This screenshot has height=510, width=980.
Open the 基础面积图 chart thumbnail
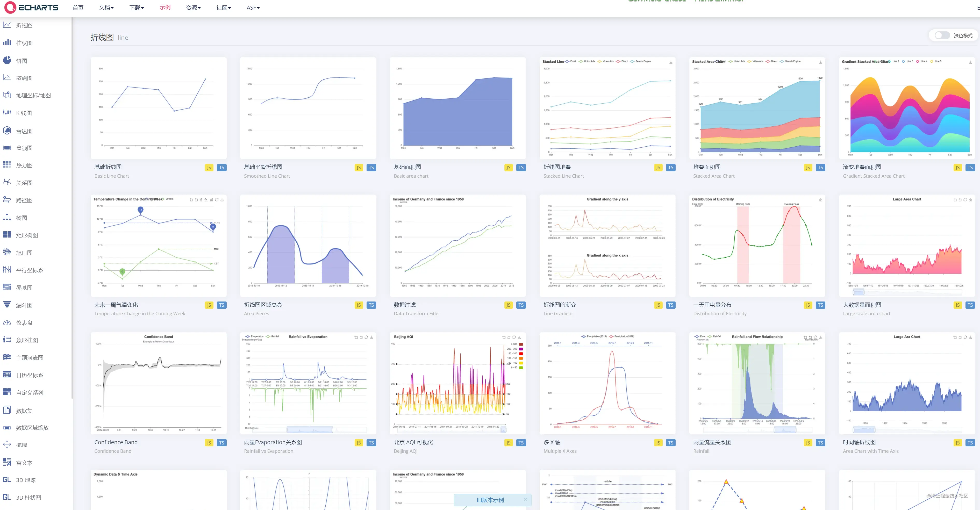pyautogui.click(x=458, y=108)
